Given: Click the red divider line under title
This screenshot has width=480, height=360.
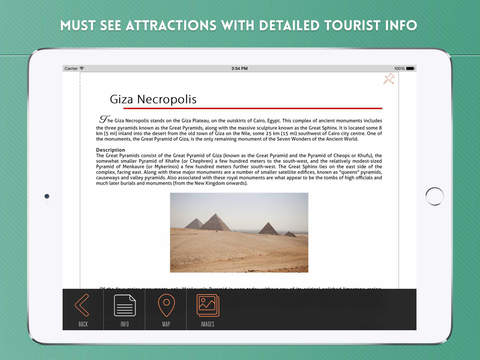Looking at the screenshot, I should click(253, 108).
